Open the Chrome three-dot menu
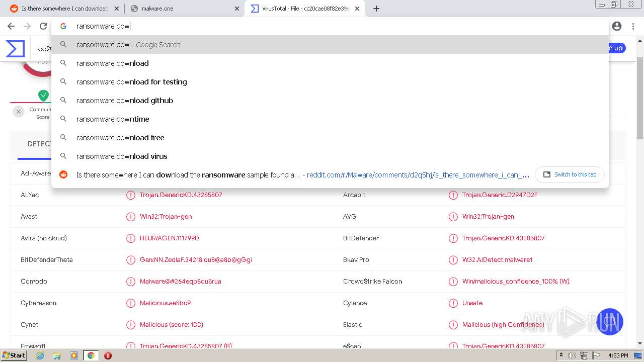 pos(633,26)
